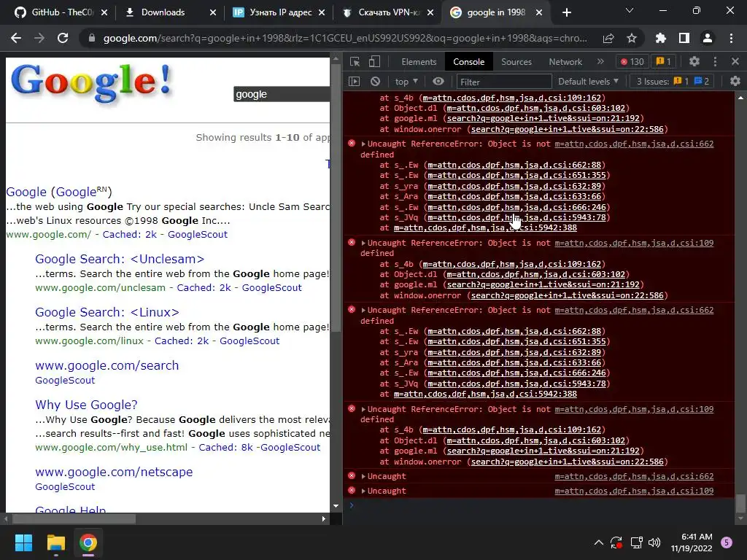Open Google Search: <Unclesam> result

120,259
